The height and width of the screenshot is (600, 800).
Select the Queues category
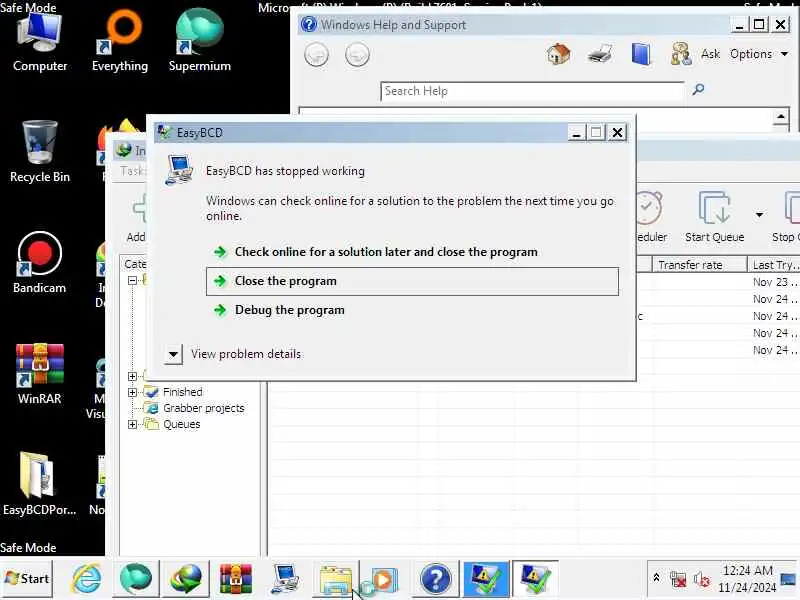181,424
